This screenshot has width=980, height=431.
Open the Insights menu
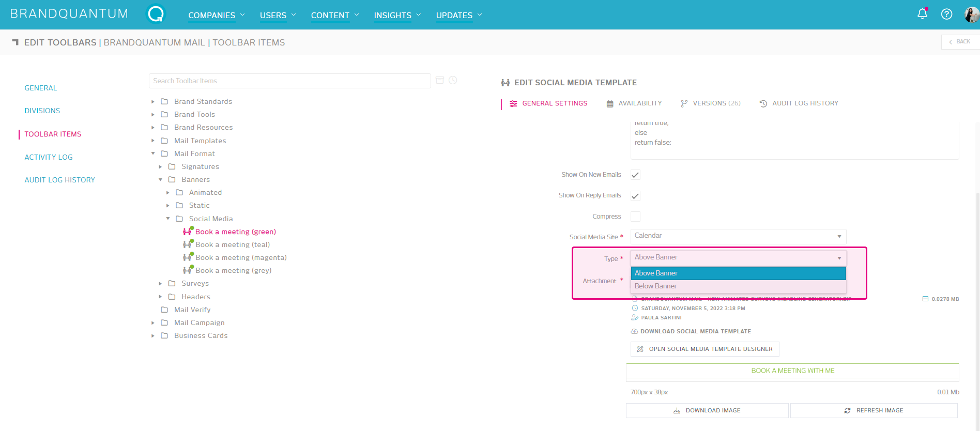tap(397, 16)
